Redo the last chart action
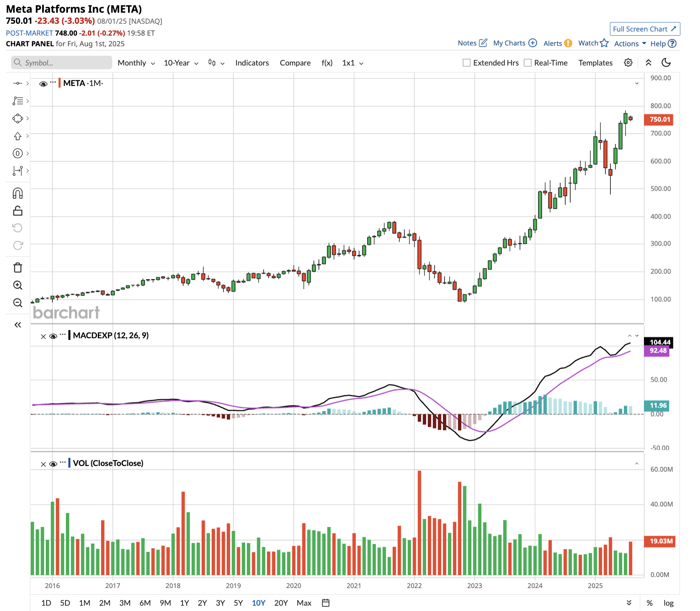 coord(18,245)
